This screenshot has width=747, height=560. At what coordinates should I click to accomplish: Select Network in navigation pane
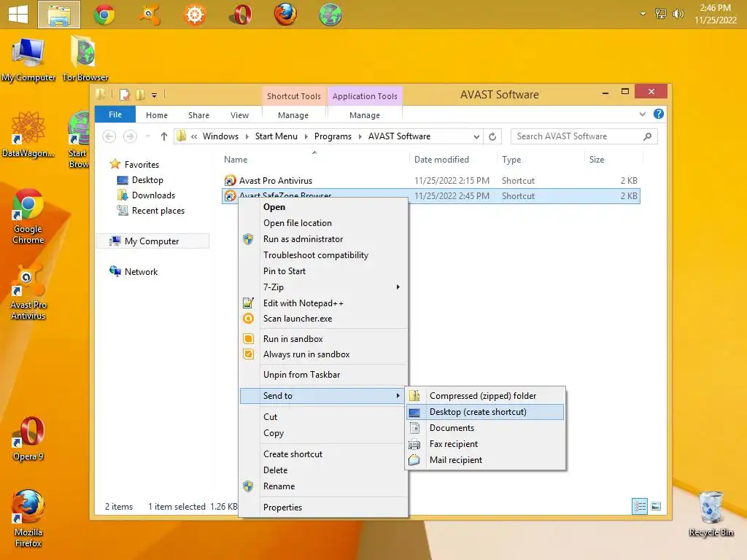pyautogui.click(x=141, y=272)
